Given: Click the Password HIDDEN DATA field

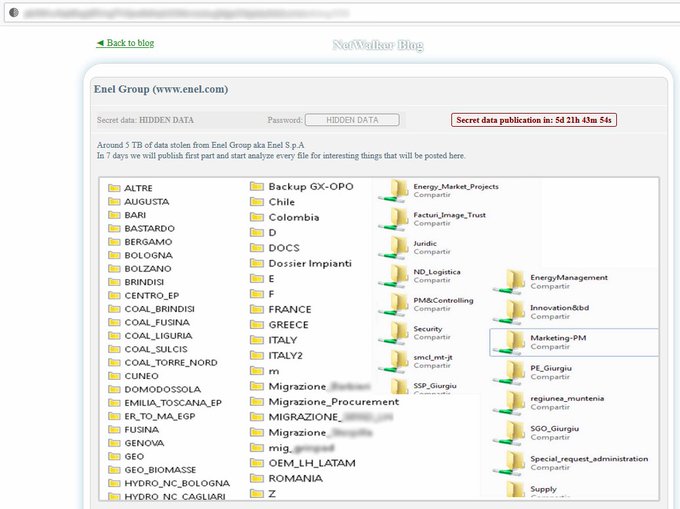Looking at the screenshot, I should coord(352,120).
